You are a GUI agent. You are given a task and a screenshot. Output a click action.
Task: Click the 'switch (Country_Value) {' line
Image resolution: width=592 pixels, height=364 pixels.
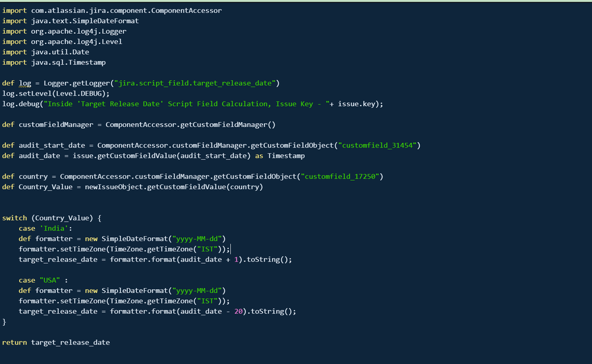52,218
